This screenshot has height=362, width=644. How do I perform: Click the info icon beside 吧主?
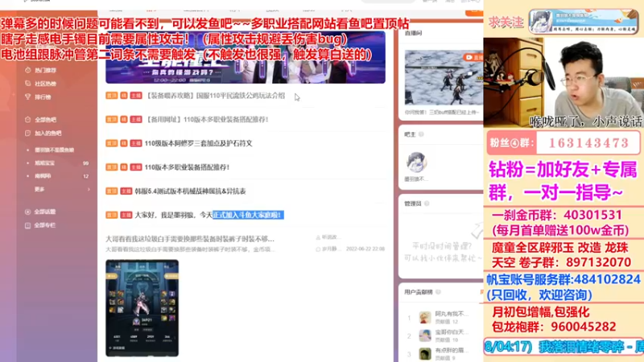421,134
